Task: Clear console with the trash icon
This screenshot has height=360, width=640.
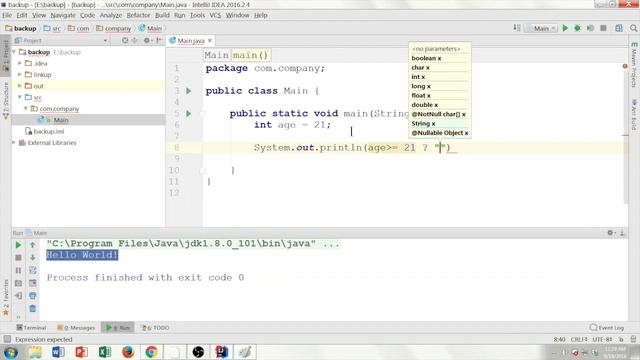Action: click(33, 309)
